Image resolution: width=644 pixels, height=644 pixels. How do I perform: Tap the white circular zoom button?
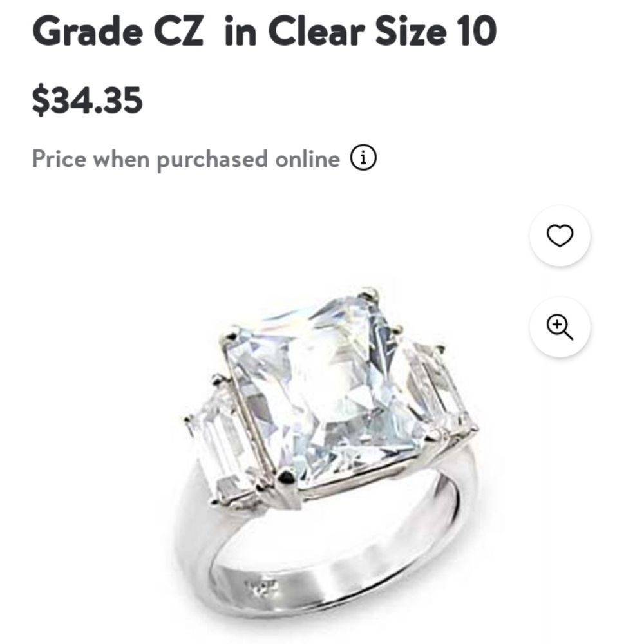point(560,327)
